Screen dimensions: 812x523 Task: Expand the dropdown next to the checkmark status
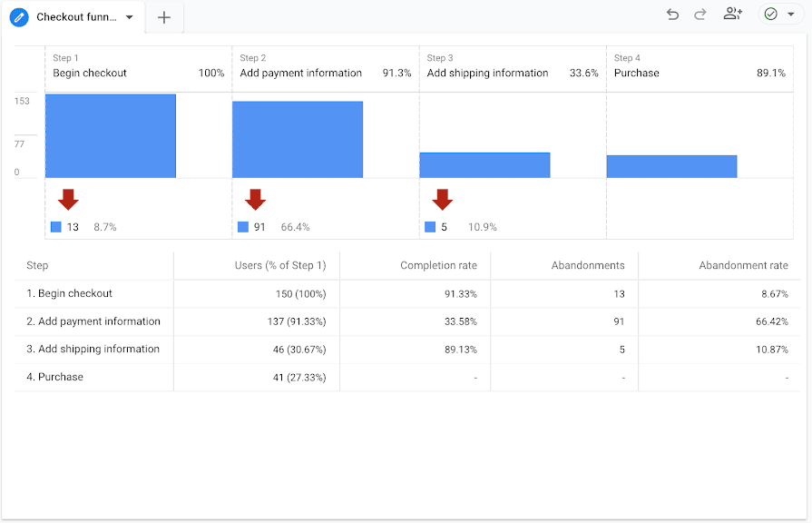pyautogui.click(x=791, y=15)
